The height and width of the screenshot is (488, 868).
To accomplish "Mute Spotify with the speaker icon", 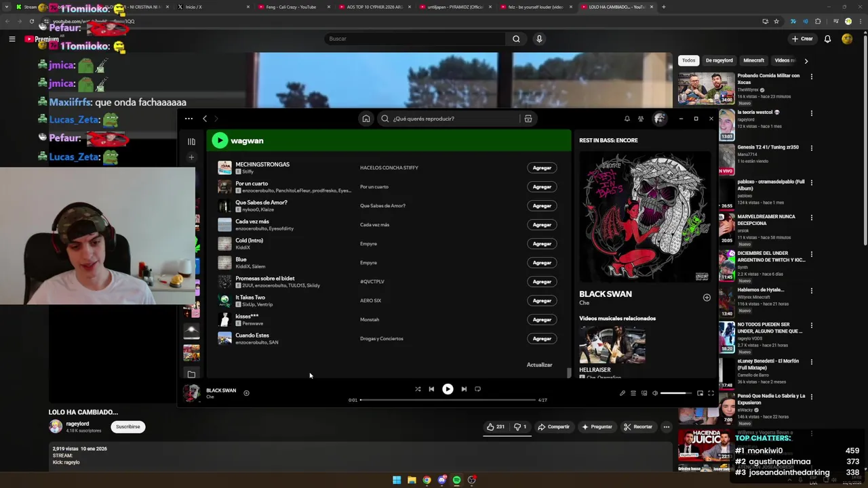I will [655, 393].
